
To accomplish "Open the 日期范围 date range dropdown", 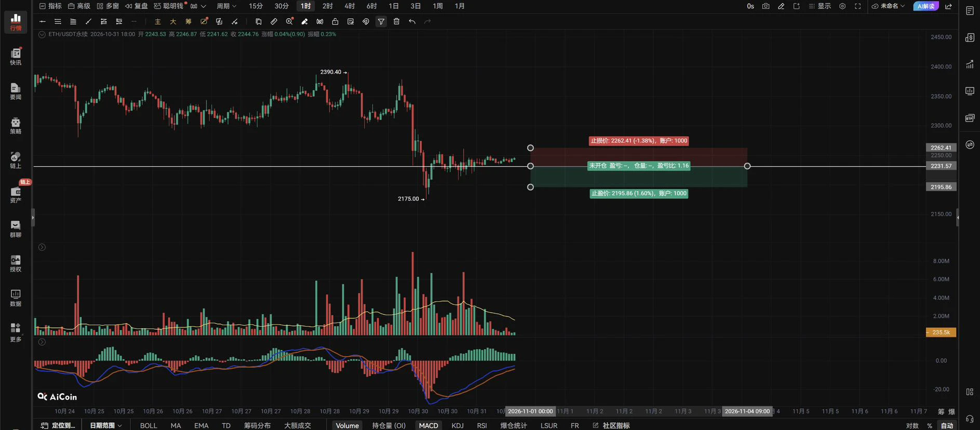I will click(106, 425).
